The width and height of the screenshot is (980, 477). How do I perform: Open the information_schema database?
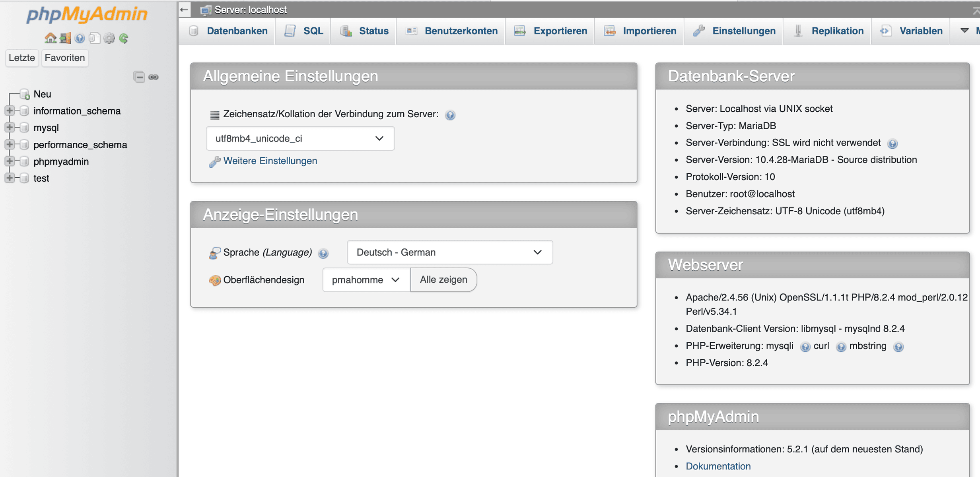click(77, 111)
